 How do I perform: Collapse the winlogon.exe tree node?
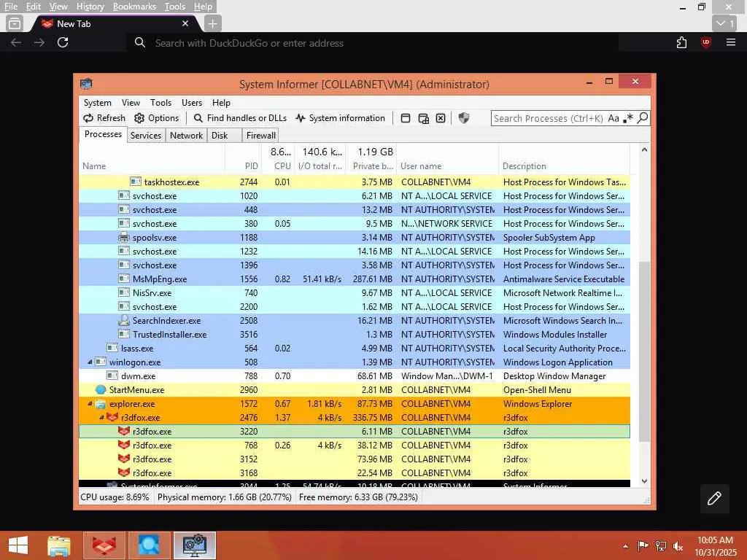click(90, 362)
